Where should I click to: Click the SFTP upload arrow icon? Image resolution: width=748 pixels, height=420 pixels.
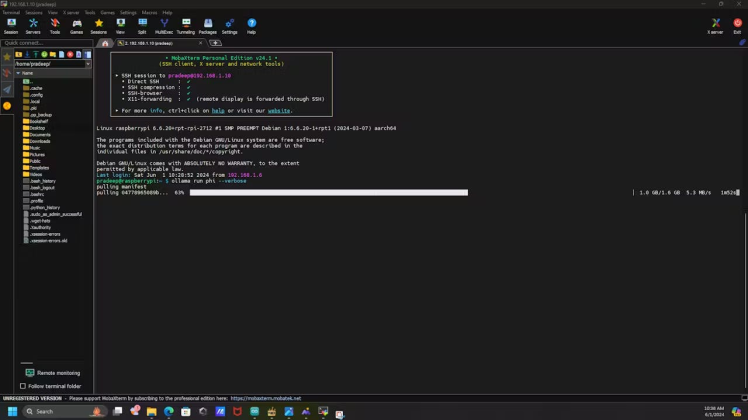click(x=36, y=54)
